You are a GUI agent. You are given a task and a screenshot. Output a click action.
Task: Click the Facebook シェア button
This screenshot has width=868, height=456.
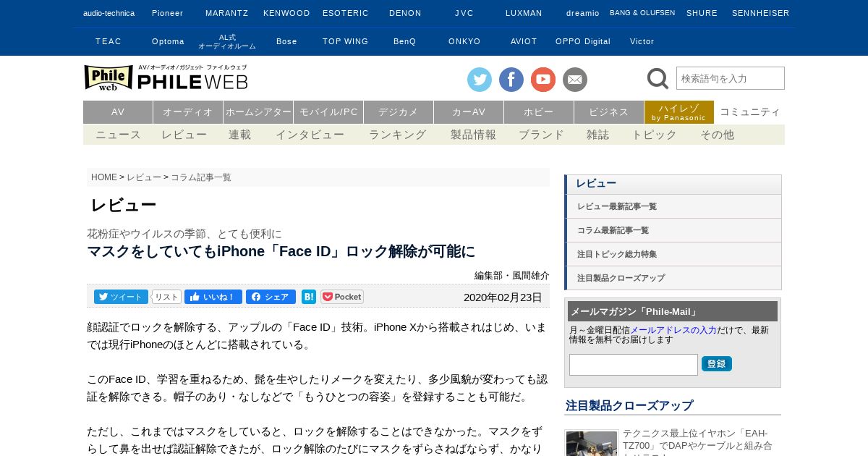point(271,297)
